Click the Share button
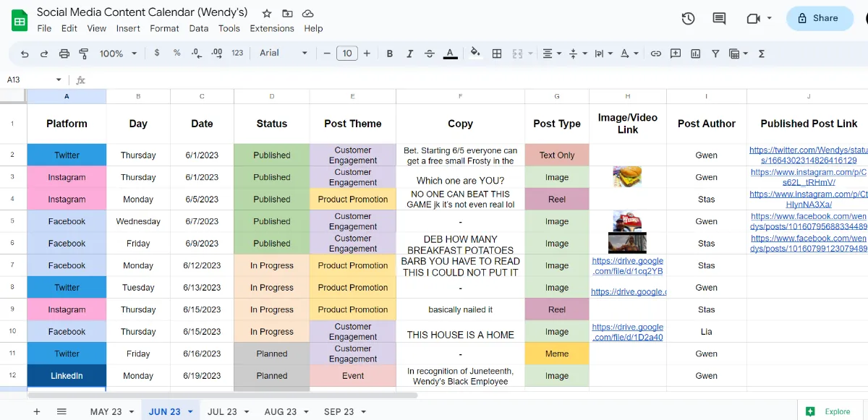 820,18
